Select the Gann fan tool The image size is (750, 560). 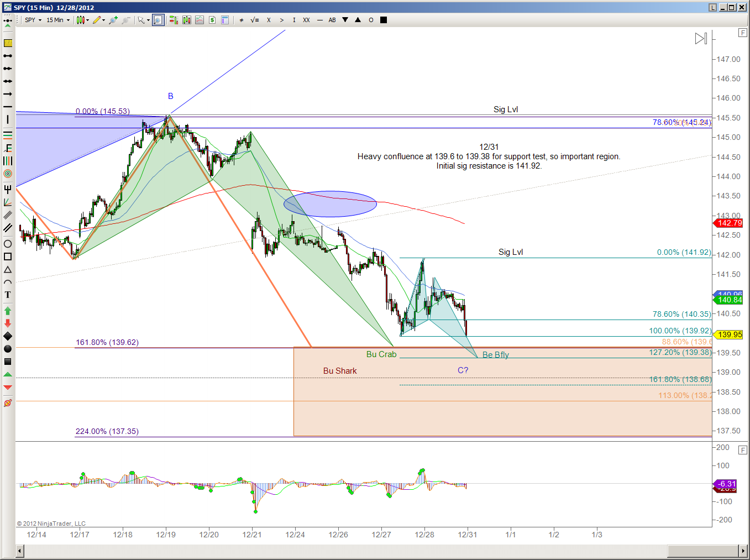pyautogui.click(x=8, y=202)
